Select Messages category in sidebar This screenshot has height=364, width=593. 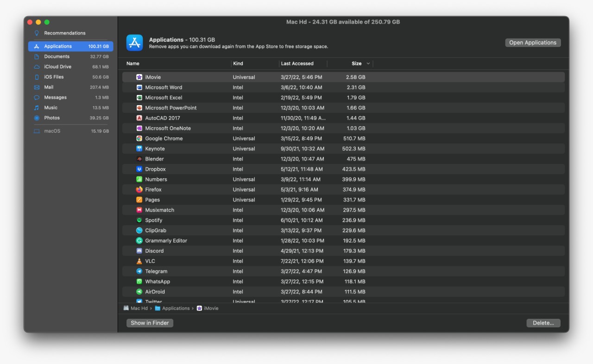(x=71, y=97)
